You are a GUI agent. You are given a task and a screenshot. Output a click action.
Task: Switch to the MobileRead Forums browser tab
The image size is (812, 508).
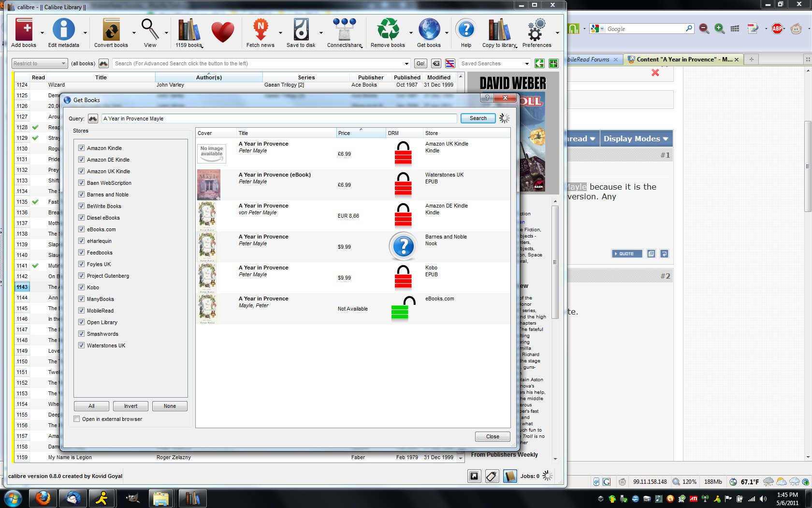coord(592,60)
